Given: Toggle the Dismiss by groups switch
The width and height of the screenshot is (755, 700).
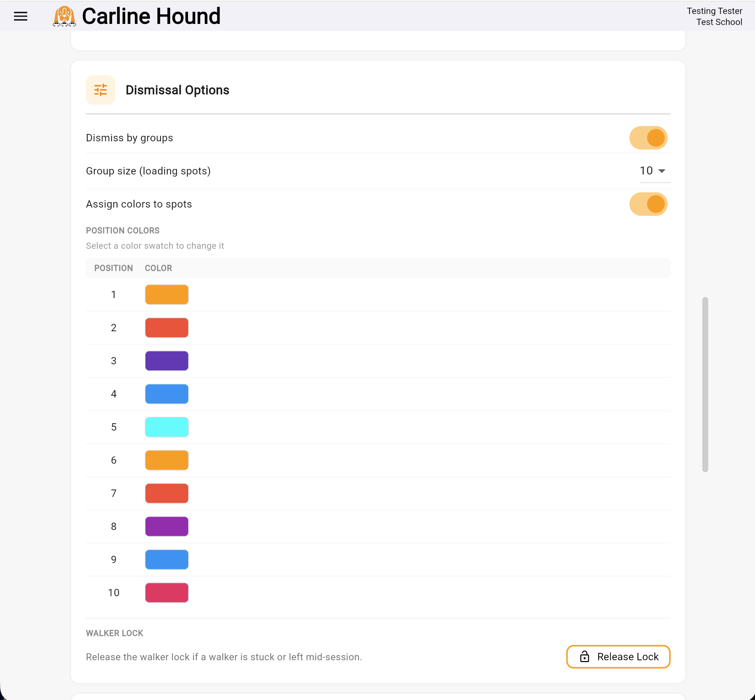Looking at the screenshot, I should [648, 138].
